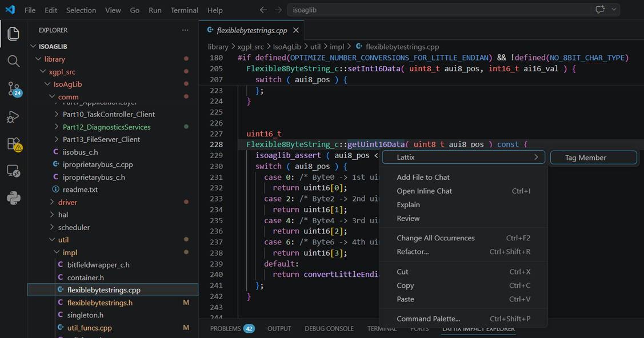Open the View menu

(113, 10)
